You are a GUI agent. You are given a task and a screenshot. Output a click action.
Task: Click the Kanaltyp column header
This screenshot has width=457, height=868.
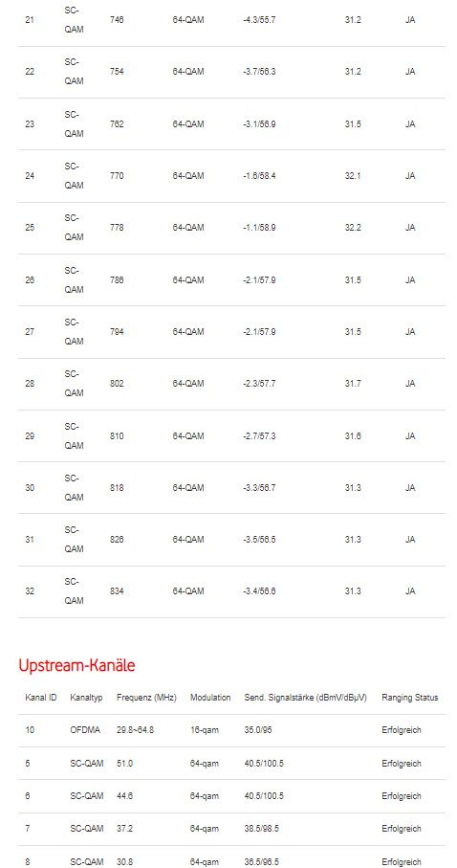(86, 698)
